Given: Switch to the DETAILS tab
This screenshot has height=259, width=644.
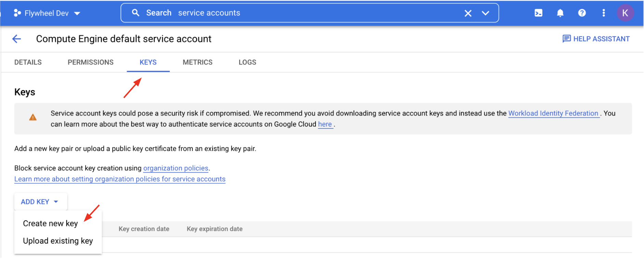Looking at the screenshot, I should click(x=28, y=62).
